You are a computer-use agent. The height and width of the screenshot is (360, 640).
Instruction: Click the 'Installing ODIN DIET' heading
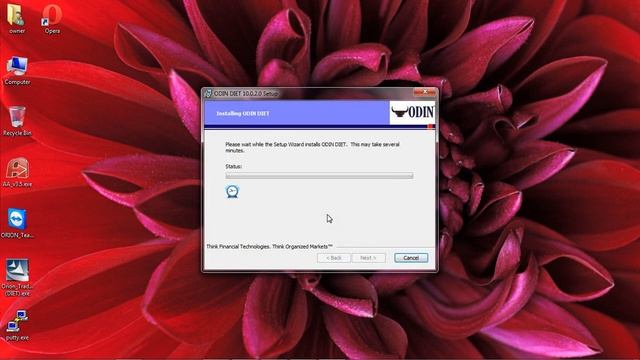click(243, 113)
